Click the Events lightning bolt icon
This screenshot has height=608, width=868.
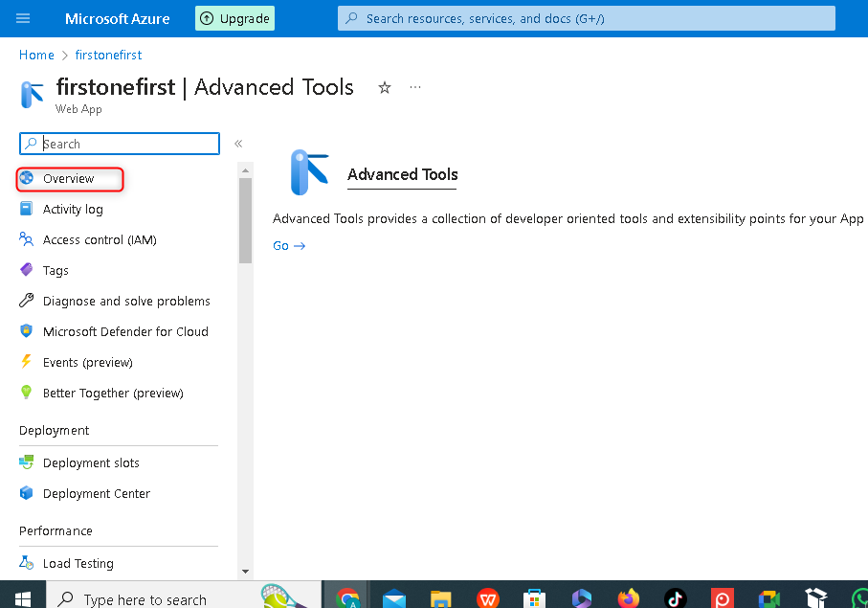pyautogui.click(x=26, y=362)
